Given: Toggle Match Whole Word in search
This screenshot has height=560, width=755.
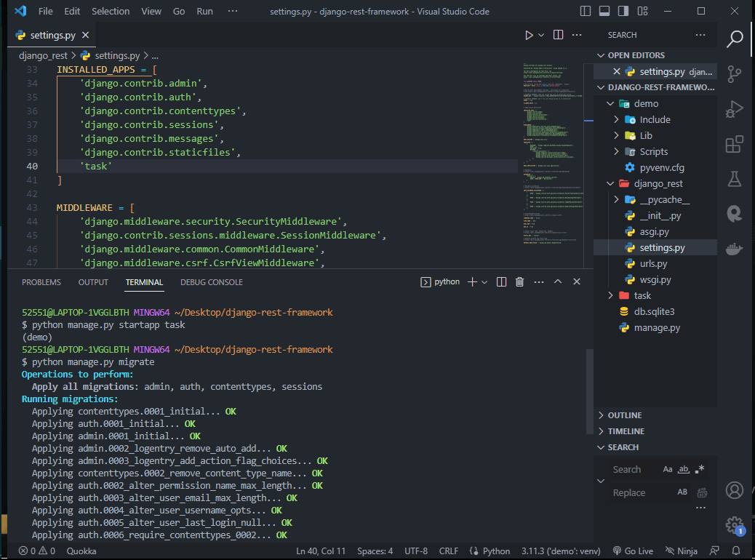Looking at the screenshot, I should [684, 469].
